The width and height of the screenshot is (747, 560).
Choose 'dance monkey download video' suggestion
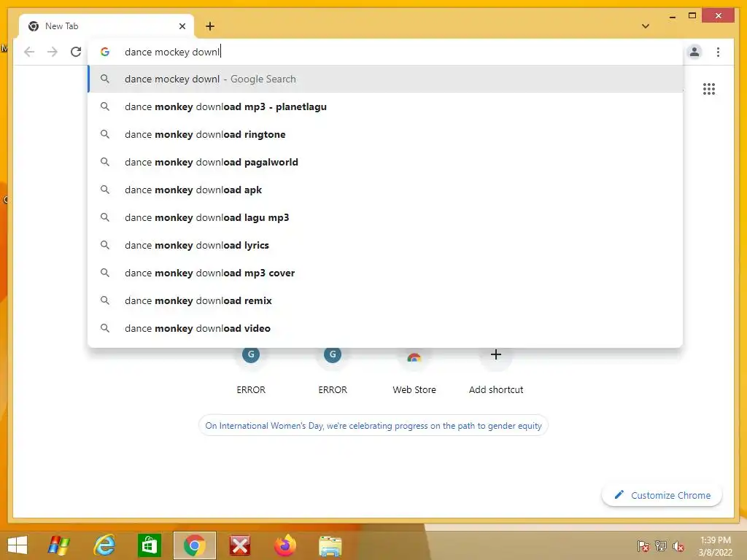(x=385, y=328)
